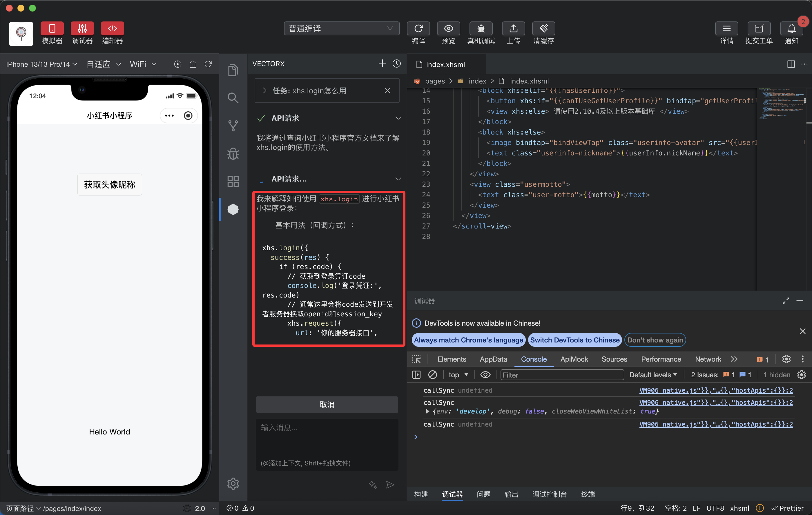Viewport: 812px width, 515px height.
Task: Select the iPhone 13/13 Pro/14 device dropdown
Action: 41,64
